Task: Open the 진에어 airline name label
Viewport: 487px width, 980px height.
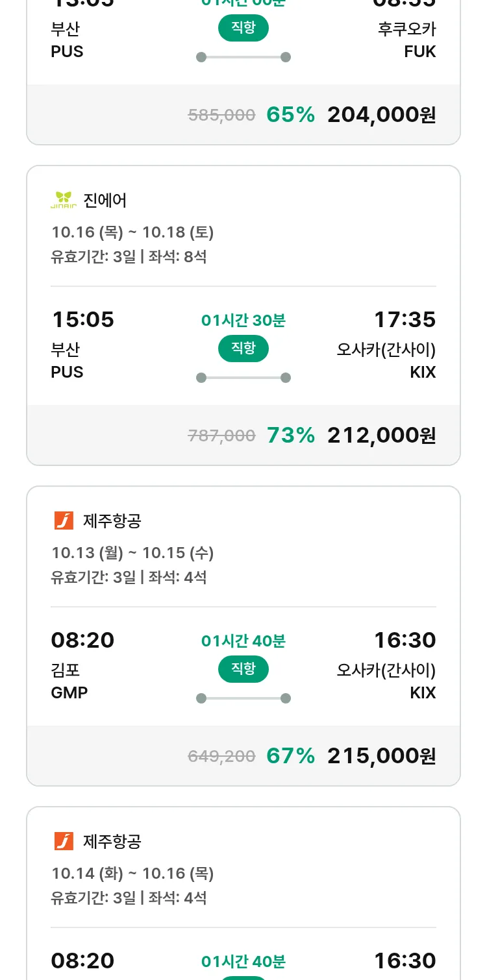Action: point(105,201)
